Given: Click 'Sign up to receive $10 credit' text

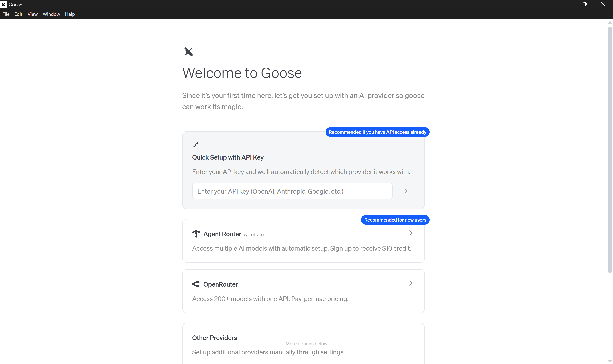Looking at the screenshot, I should (371, 248).
